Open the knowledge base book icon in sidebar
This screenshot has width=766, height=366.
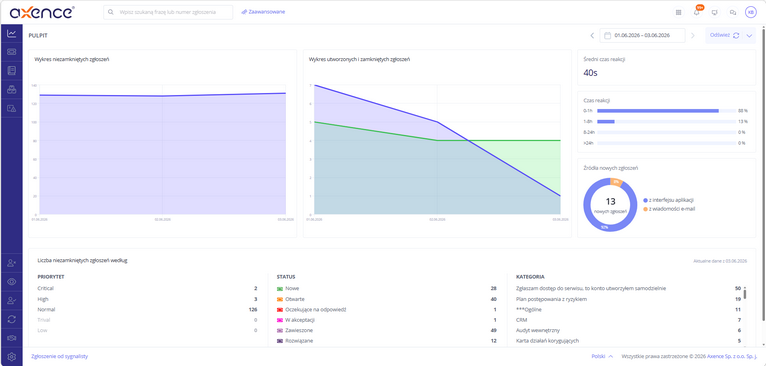click(x=12, y=71)
